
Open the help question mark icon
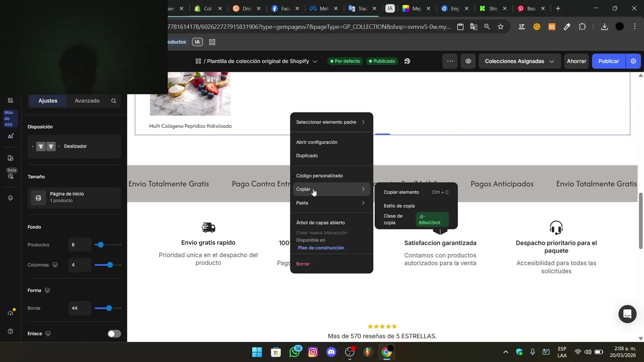(11, 331)
